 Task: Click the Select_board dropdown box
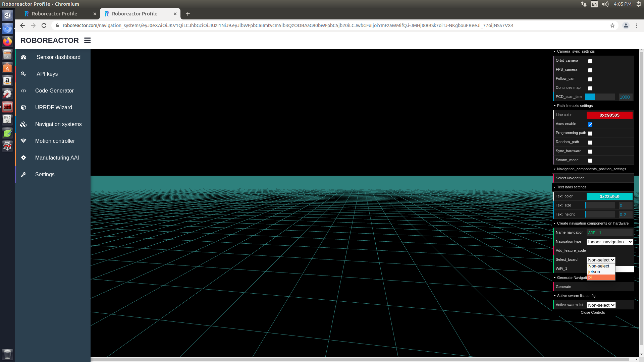click(601, 260)
